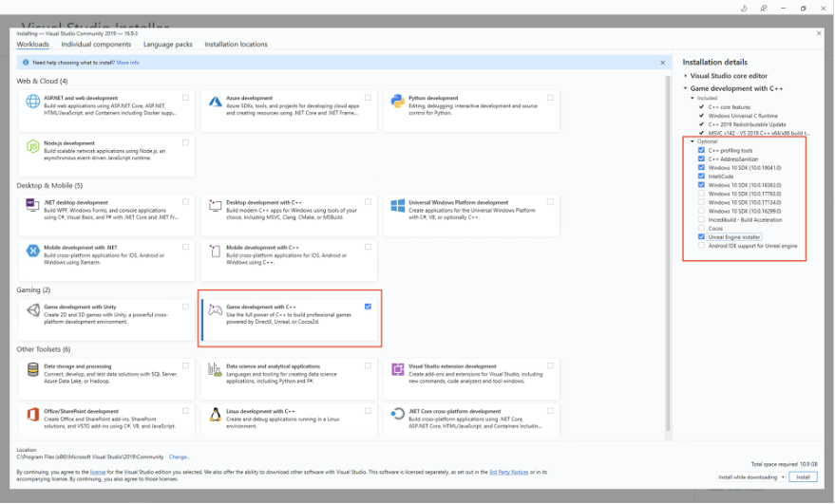Dismiss the help banner with its X
The height and width of the screenshot is (504, 835).
pos(662,63)
